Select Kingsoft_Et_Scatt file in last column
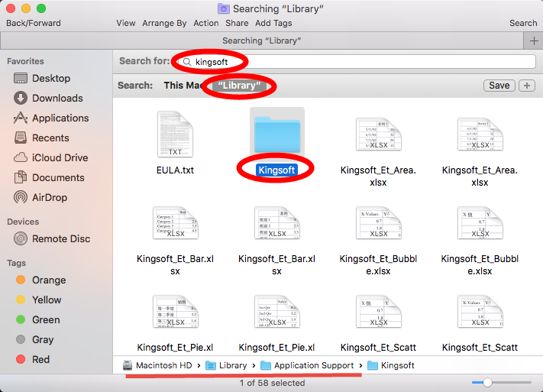 coord(480,312)
